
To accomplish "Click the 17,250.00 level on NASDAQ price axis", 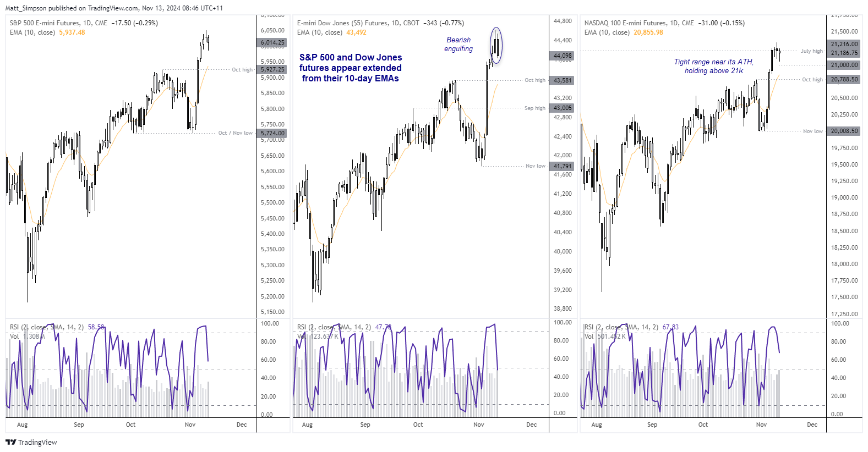I will pyautogui.click(x=844, y=314).
